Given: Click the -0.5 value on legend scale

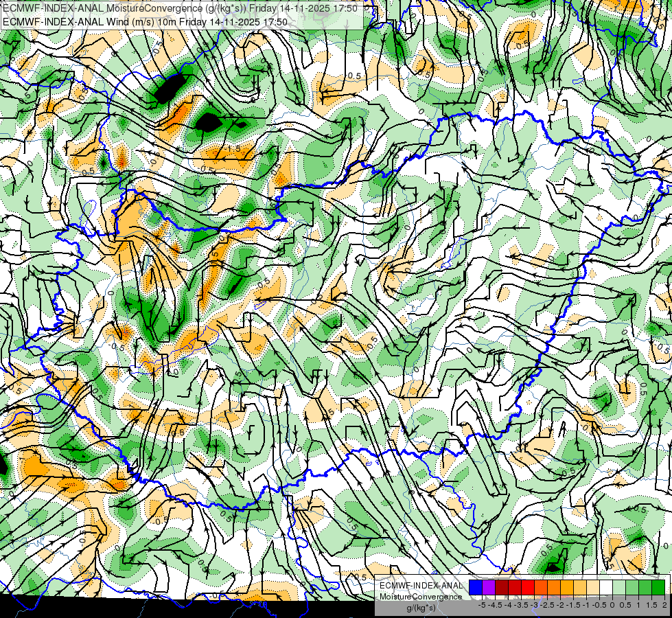Looking at the screenshot, I should [599, 605].
